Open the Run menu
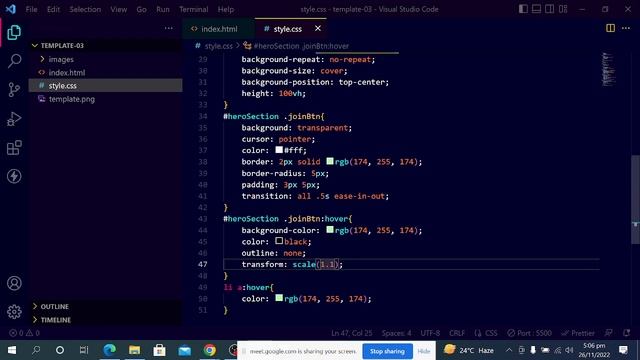Screen dimensions: 640x360 click(x=162, y=9)
